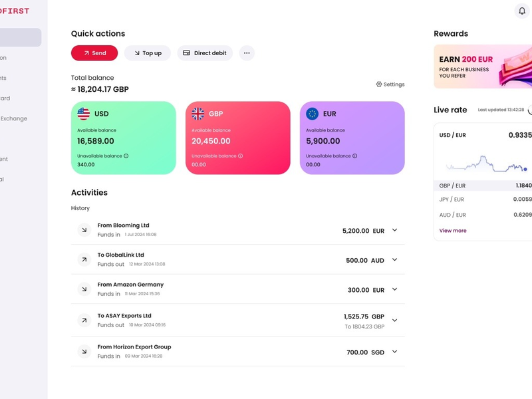Click the incoming arrow icon for Blooming Ltd
The width and height of the screenshot is (532, 399).
(x=84, y=230)
